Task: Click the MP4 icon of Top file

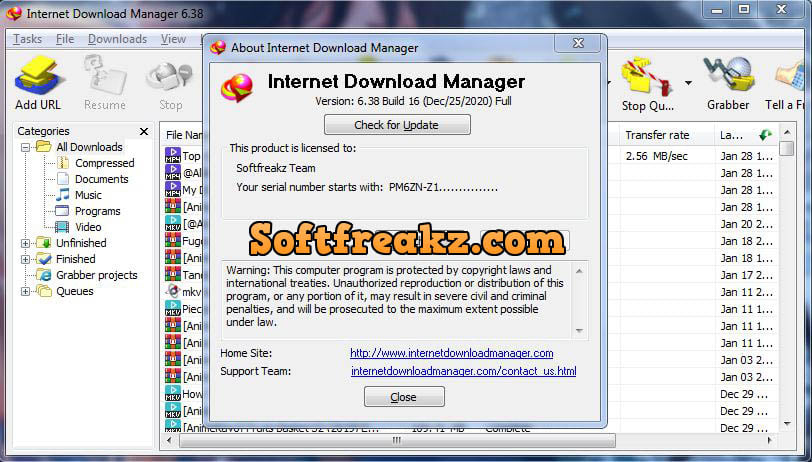Action: (x=172, y=155)
